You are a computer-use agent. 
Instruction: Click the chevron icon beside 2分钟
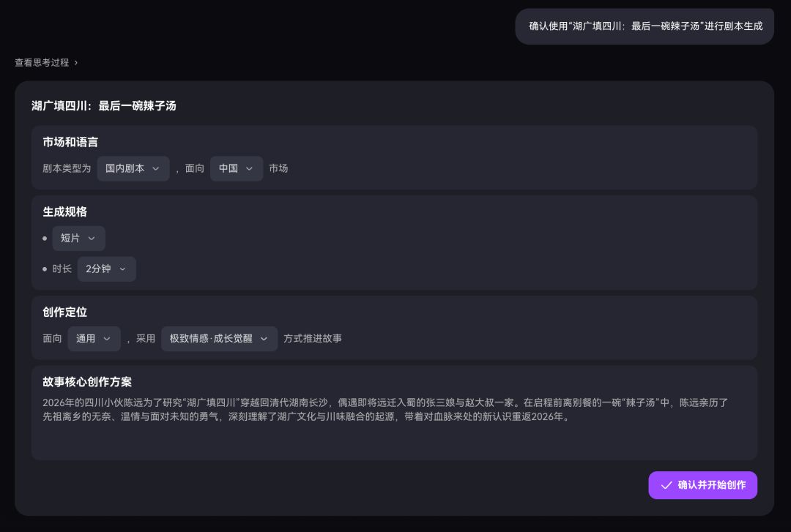point(122,269)
